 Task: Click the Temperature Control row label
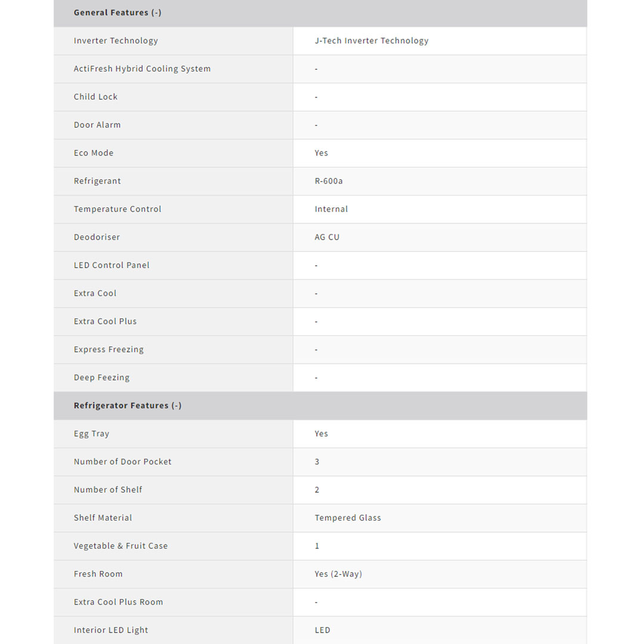tap(117, 209)
